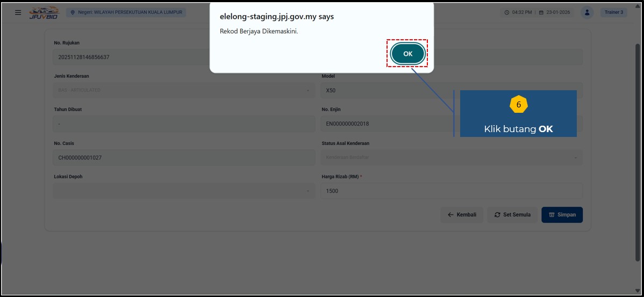
Task: Click the Harga Rizab (RM) input field
Action: (452, 191)
